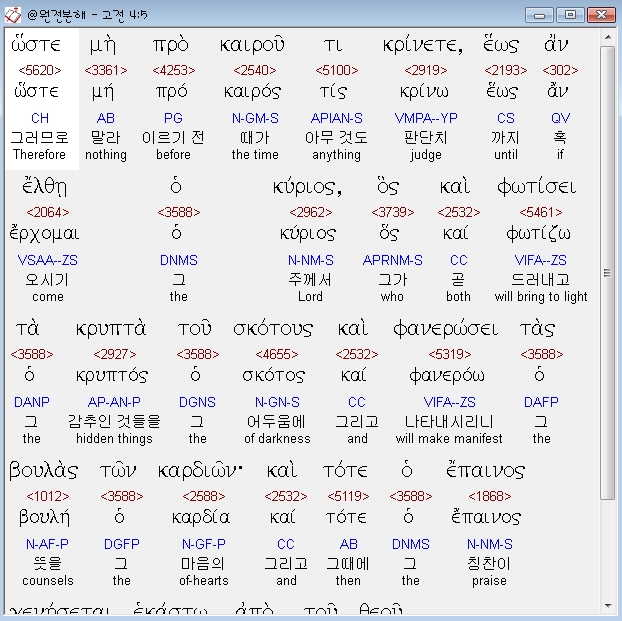622x621 pixels.
Task: Click the morphology code DAFP
Action: pyautogui.click(x=541, y=402)
